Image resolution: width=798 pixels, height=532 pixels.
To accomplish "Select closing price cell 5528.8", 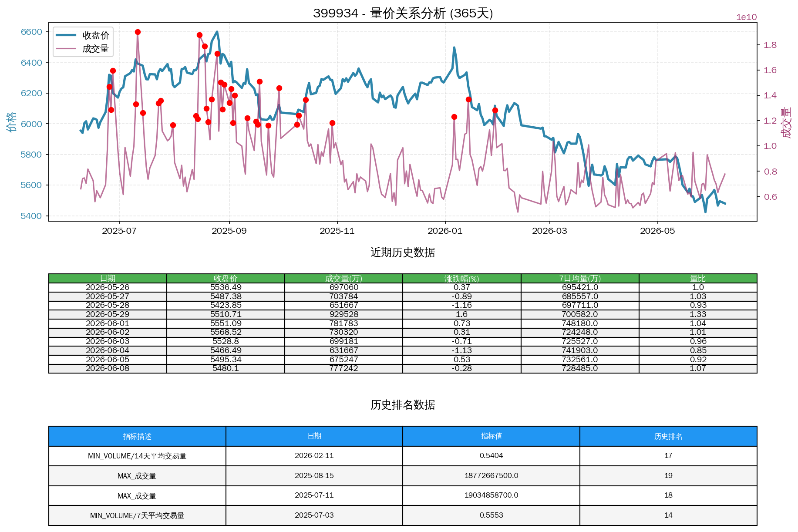I will point(226,341).
